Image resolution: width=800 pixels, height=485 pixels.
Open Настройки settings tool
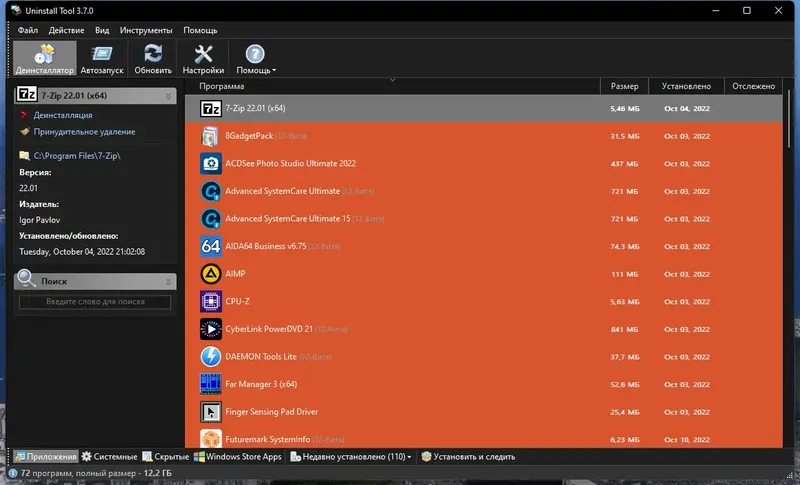click(203, 59)
